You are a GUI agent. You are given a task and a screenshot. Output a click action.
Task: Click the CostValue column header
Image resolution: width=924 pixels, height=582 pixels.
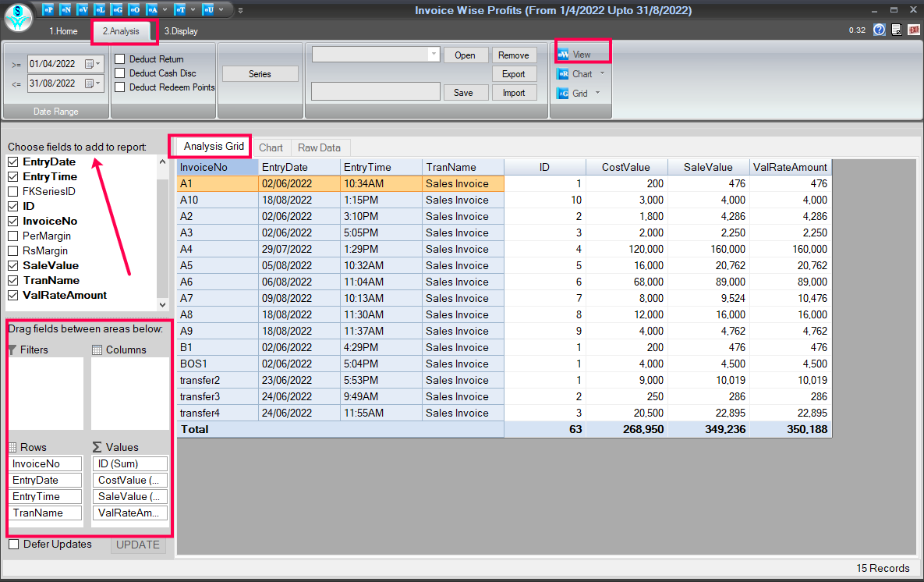click(626, 168)
